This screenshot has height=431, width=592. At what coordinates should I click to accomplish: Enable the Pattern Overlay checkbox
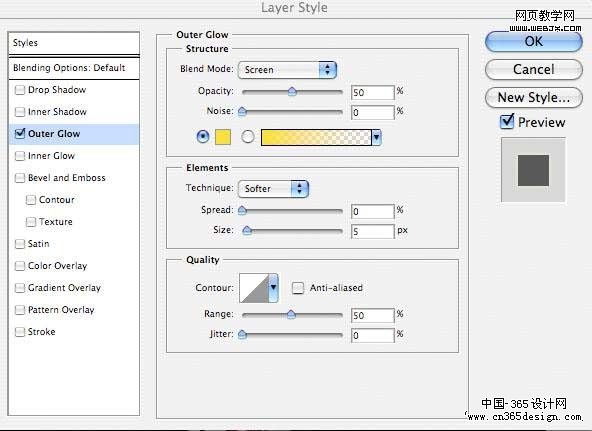tap(20, 310)
